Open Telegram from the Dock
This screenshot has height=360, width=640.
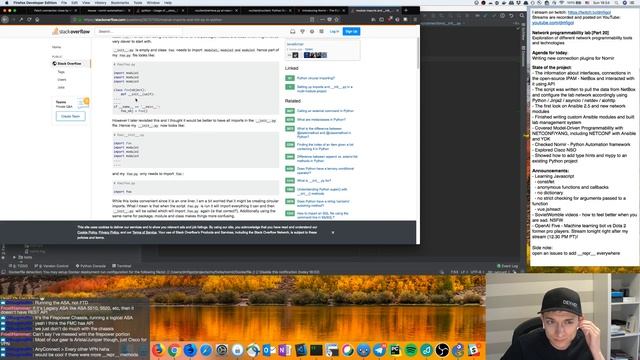click(379, 350)
